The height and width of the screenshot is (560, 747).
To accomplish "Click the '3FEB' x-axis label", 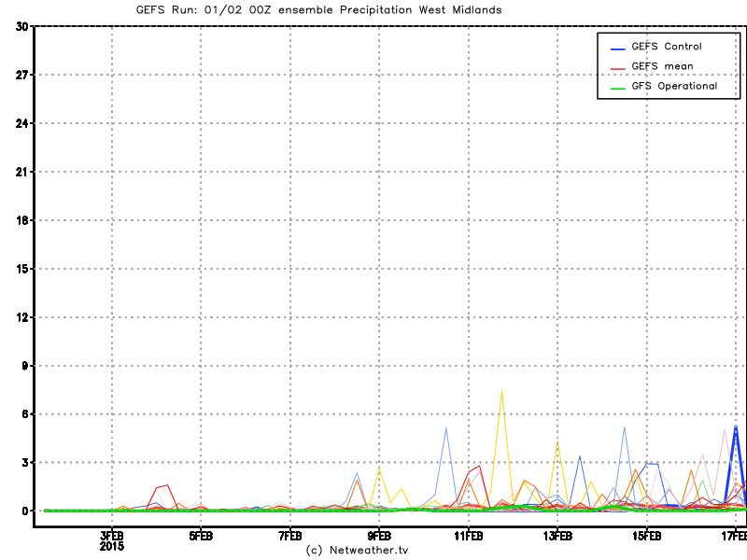I will click(112, 536).
